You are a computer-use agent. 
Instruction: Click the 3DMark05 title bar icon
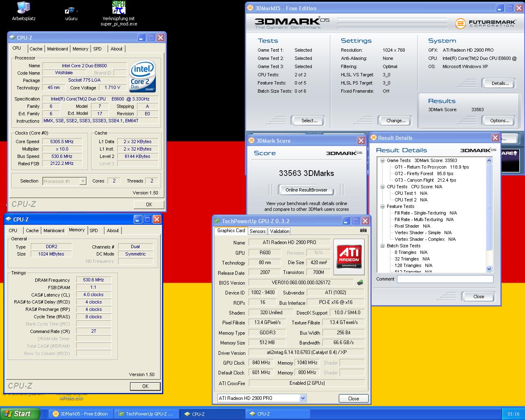click(x=250, y=8)
